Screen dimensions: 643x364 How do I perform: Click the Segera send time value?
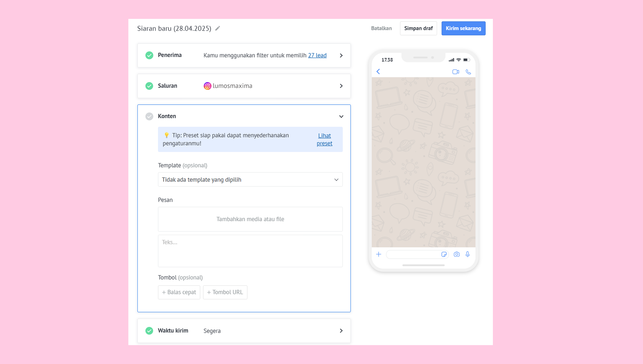pyautogui.click(x=212, y=331)
